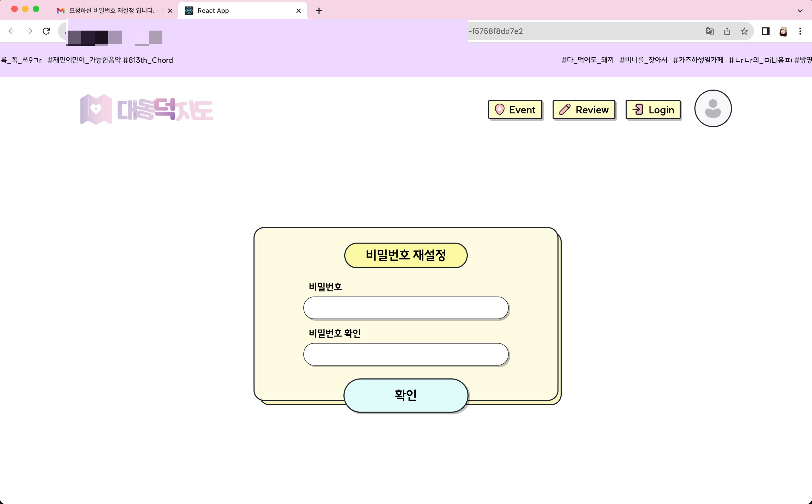Reload the current page
This screenshot has width=812, height=504.
click(x=46, y=31)
